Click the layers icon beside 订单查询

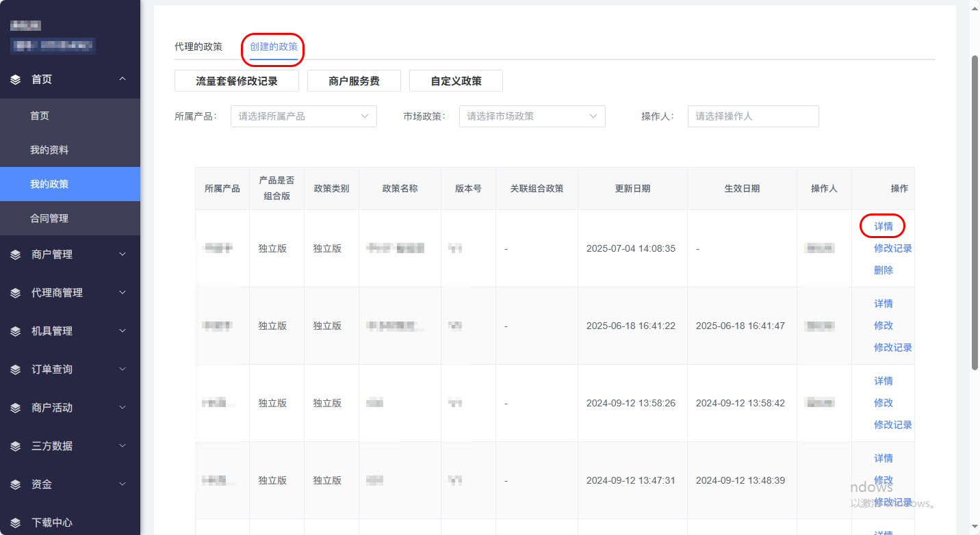(x=16, y=369)
